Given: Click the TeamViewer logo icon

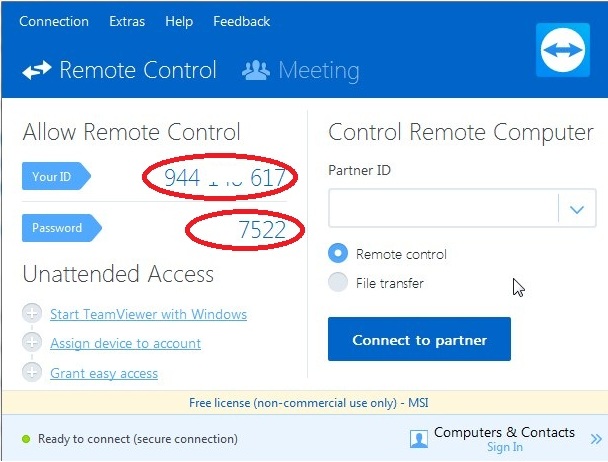Looking at the screenshot, I should tap(563, 50).
